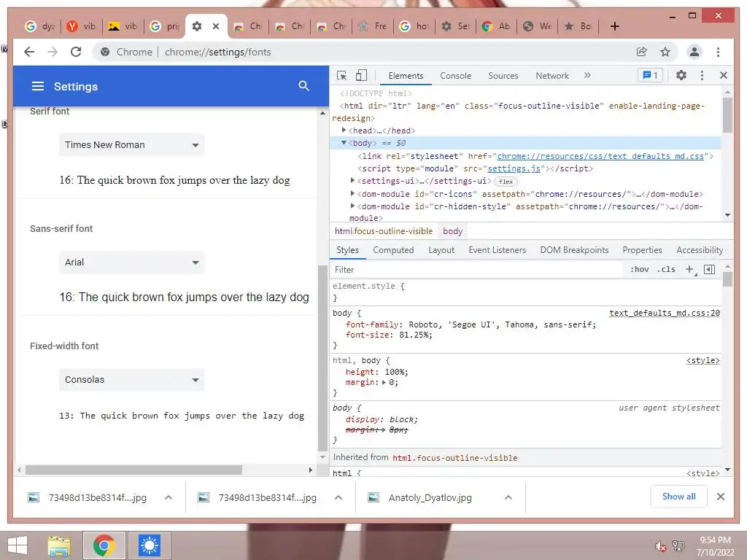Add new style rule plus icon
The width and height of the screenshot is (747, 560).
point(689,270)
